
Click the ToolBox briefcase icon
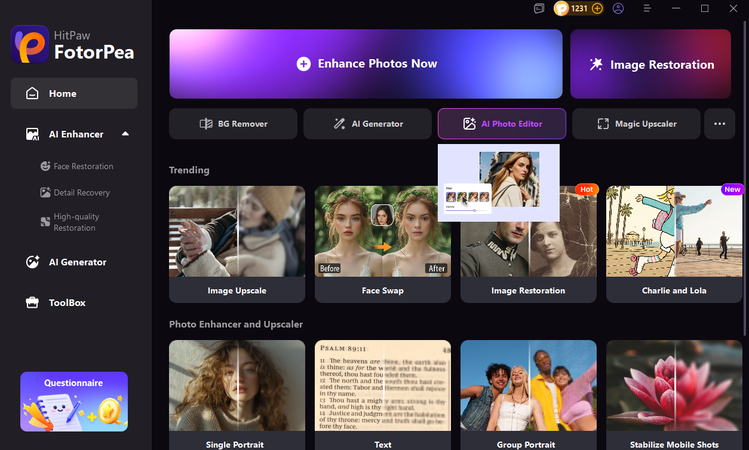[x=32, y=303]
